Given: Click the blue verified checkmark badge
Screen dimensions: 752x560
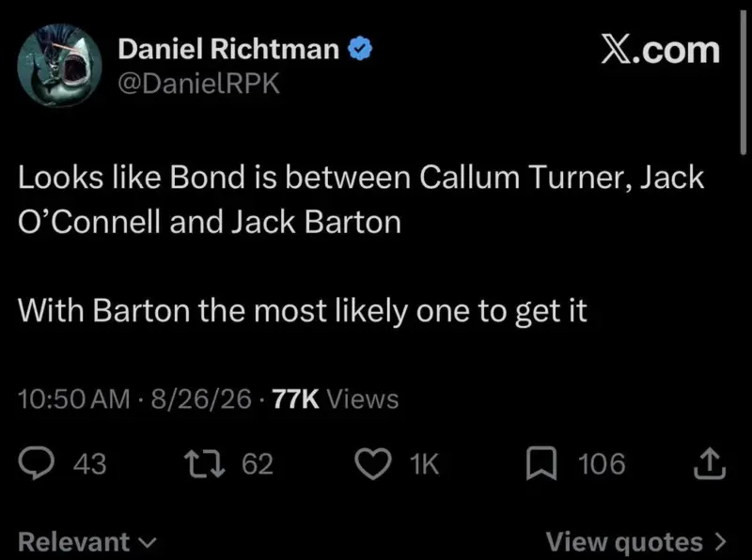Looking at the screenshot, I should point(360,49).
